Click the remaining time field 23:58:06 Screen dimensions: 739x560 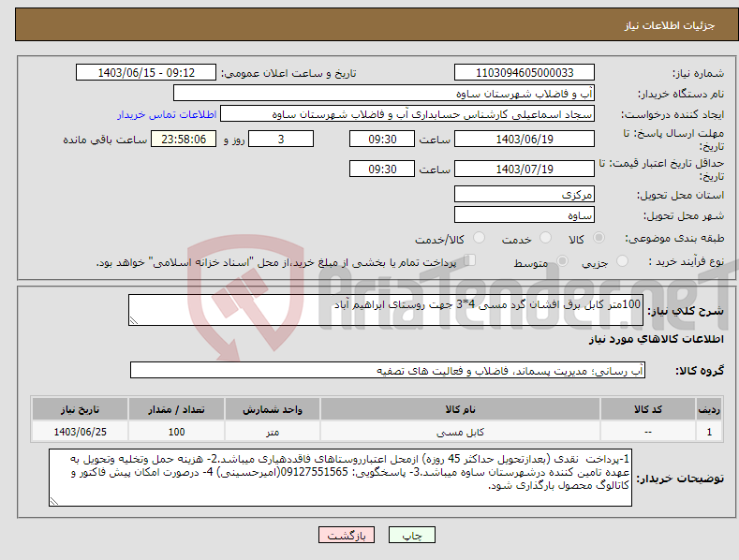coord(184,139)
